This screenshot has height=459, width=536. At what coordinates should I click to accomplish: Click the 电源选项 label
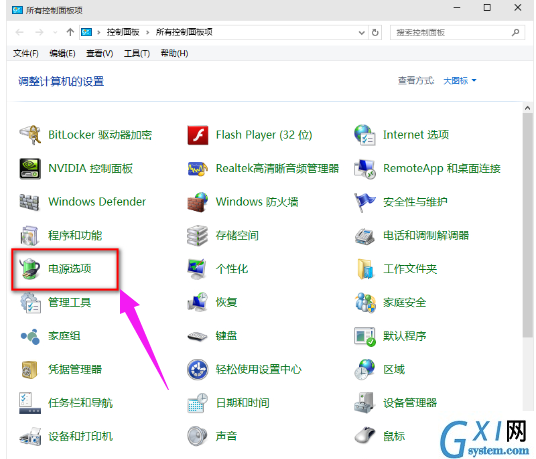(69, 269)
